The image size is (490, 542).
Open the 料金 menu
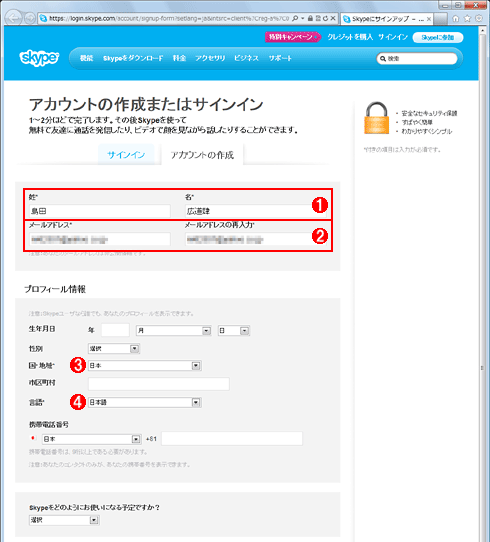(x=179, y=58)
